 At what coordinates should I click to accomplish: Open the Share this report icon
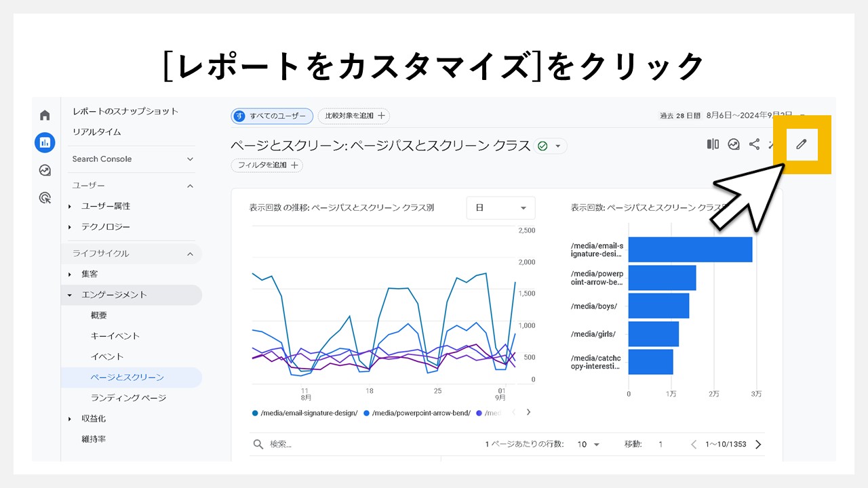click(x=754, y=145)
